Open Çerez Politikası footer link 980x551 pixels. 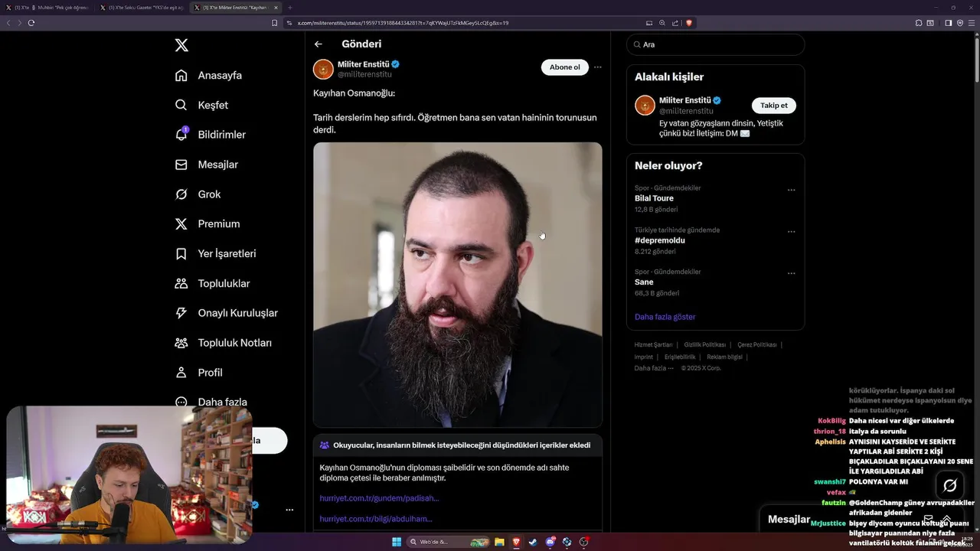(x=757, y=345)
